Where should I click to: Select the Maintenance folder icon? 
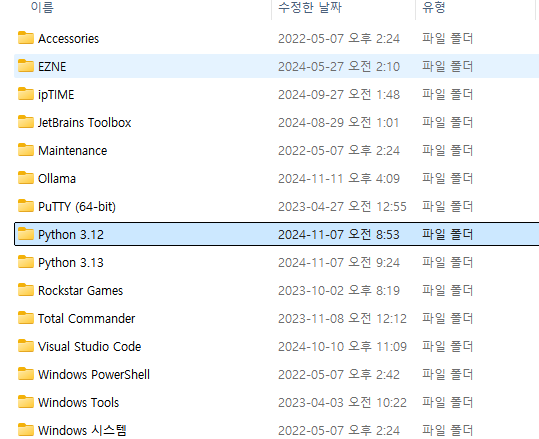(26, 150)
